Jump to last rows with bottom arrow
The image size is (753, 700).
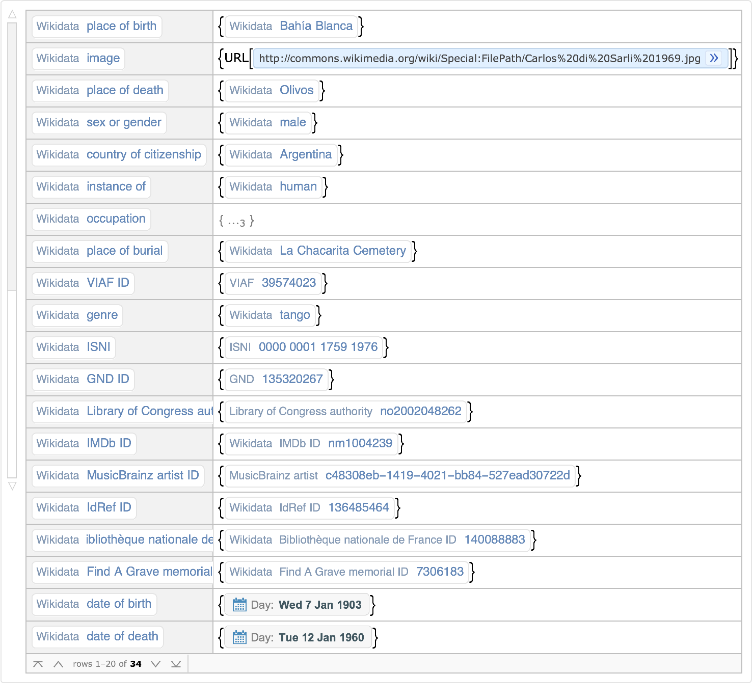pos(176,664)
